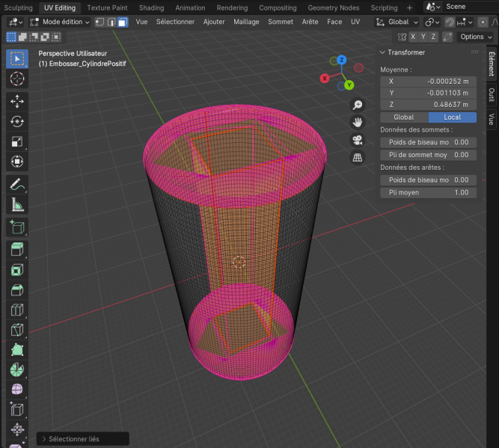
Task: Enable face select mode
Action: coord(123,22)
